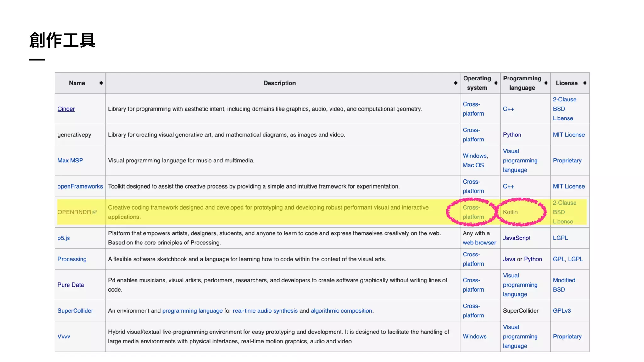Sort table by Name column arrows
The height and width of the screenshot is (362, 644).
(101, 83)
